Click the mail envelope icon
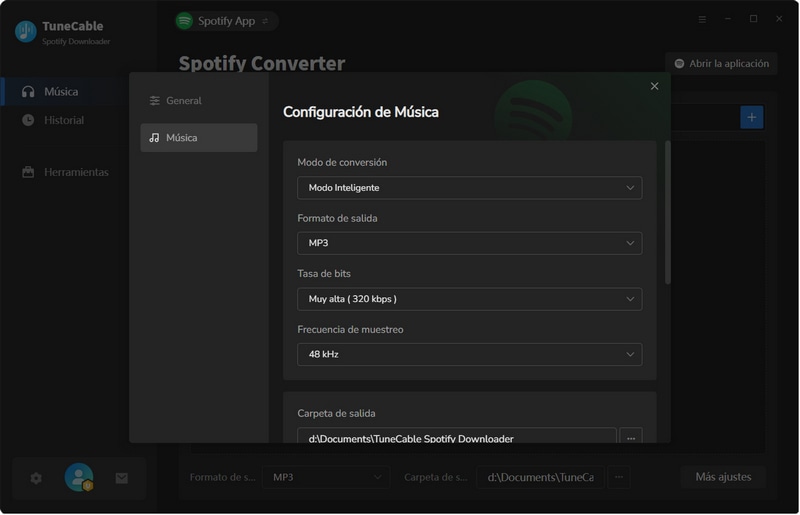The image size is (800, 515). (122, 478)
